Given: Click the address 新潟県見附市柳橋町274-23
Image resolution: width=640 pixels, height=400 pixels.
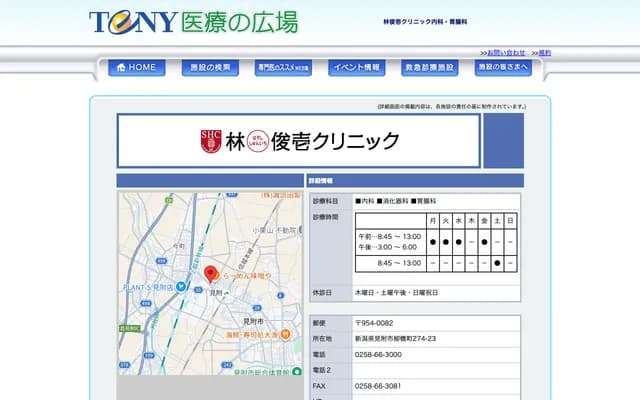Looking at the screenshot, I should coord(395,339).
